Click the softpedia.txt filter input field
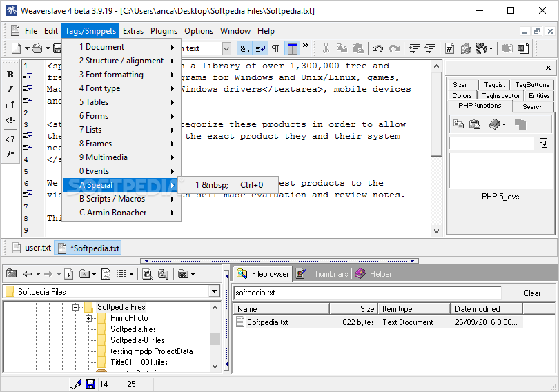 click(368, 293)
